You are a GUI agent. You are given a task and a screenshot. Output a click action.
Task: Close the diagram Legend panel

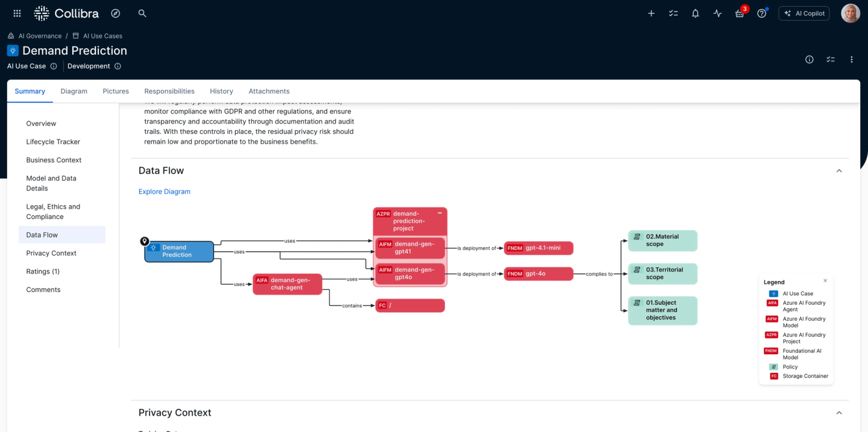click(x=825, y=281)
